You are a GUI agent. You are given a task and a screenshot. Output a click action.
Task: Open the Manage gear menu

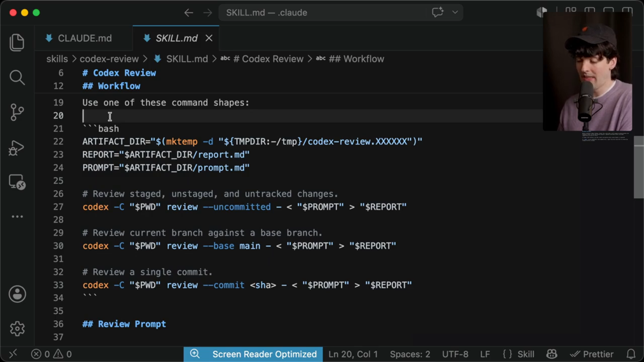tap(17, 328)
